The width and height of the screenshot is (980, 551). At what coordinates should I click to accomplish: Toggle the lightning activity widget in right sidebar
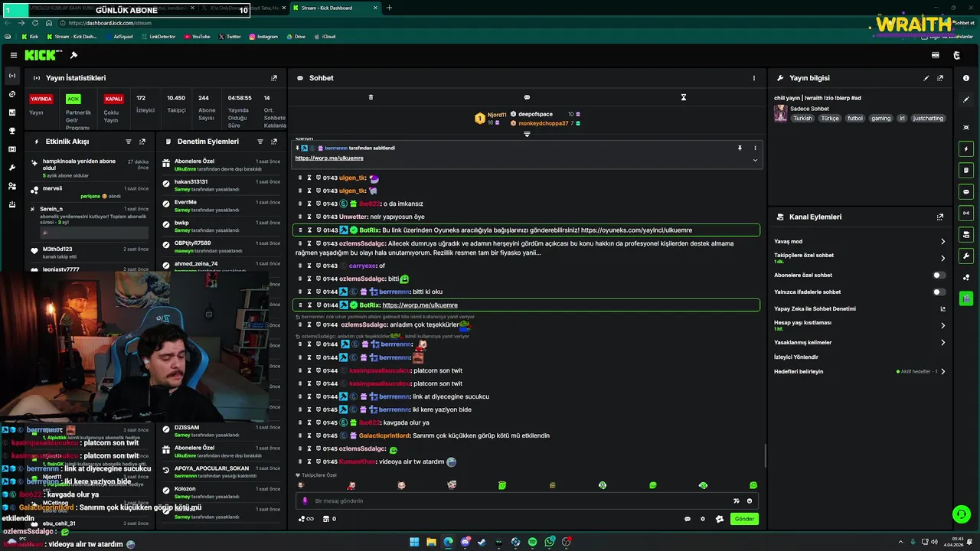pyautogui.click(x=966, y=148)
